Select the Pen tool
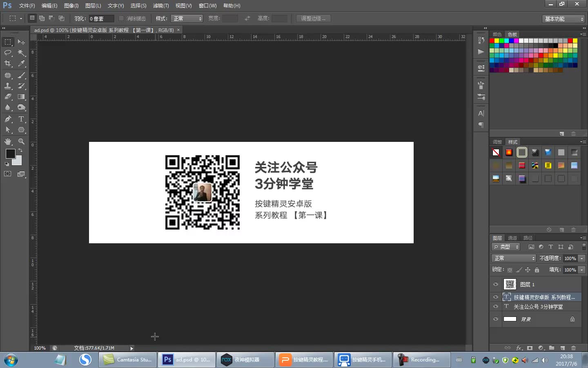The width and height of the screenshot is (588, 368). (8, 119)
